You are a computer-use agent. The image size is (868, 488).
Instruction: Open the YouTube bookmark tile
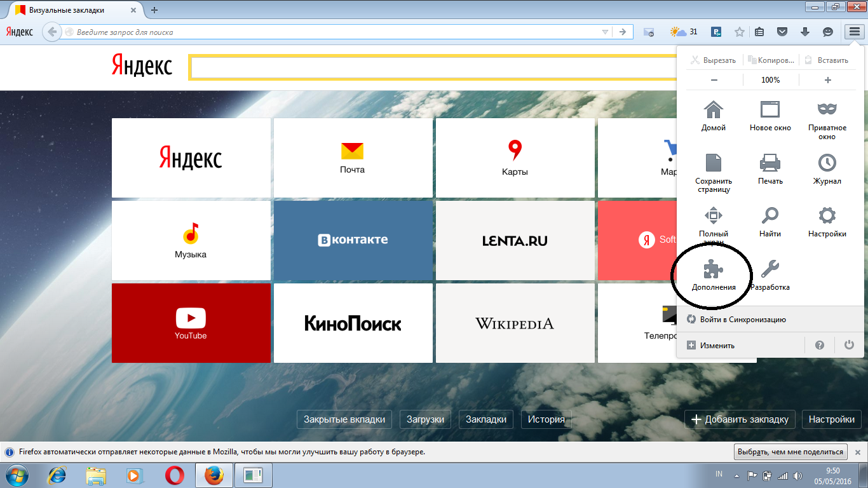191,323
